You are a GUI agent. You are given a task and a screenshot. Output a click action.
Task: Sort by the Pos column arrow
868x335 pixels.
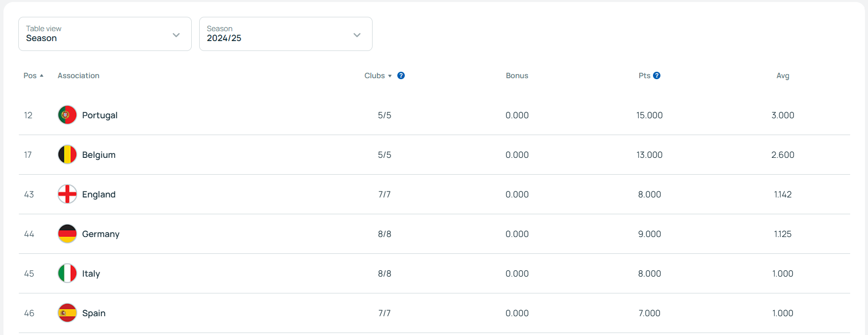pos(42,76)
